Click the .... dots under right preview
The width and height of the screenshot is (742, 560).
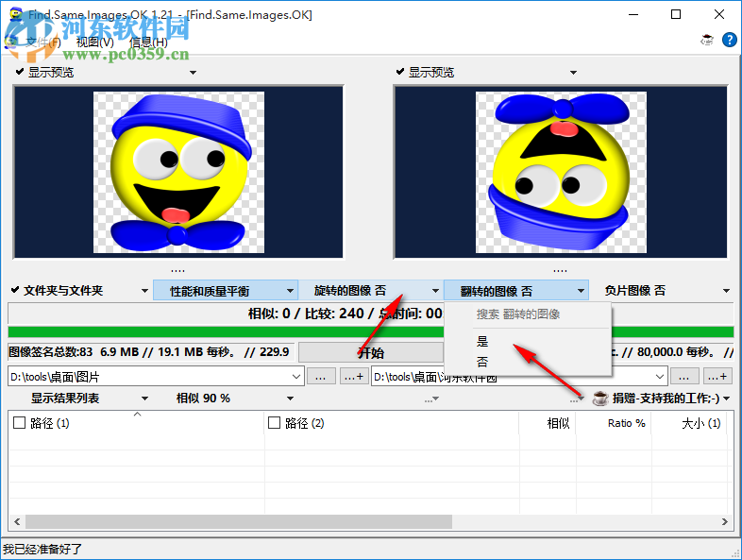(x=561, y=270)
